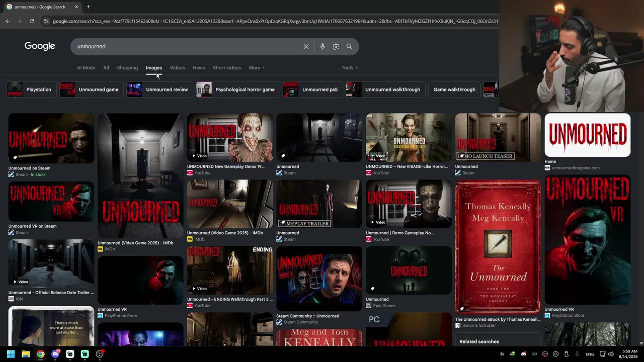
Task: Filter by the 'Unmourned game' chip
Action: [x=92, y=89]
